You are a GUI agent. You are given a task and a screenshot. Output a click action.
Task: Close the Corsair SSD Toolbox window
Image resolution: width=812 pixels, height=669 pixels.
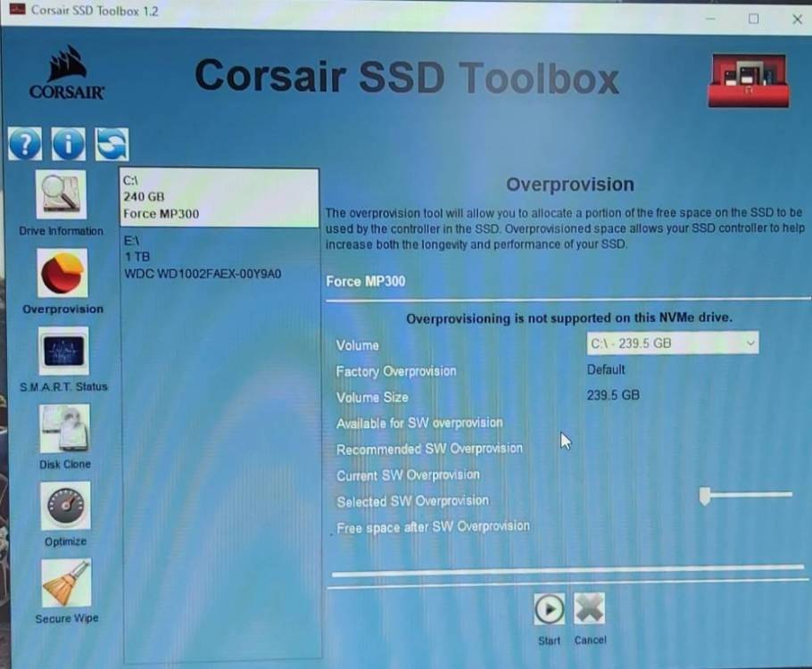click(797, 19)
